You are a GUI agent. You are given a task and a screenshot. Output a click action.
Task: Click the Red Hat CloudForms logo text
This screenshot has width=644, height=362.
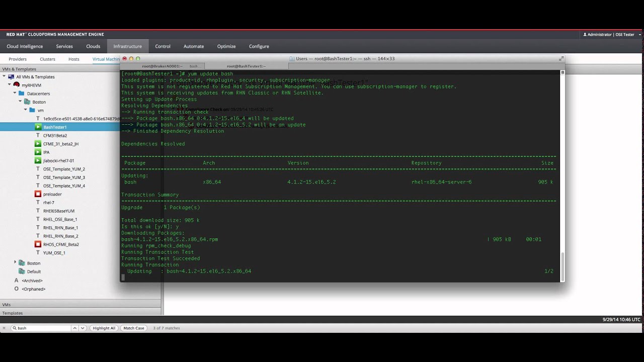55,35
